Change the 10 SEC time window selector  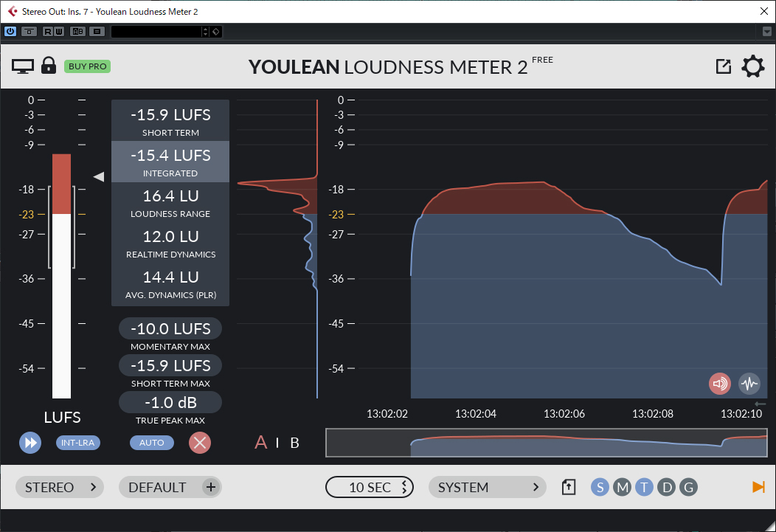(370, 488)
